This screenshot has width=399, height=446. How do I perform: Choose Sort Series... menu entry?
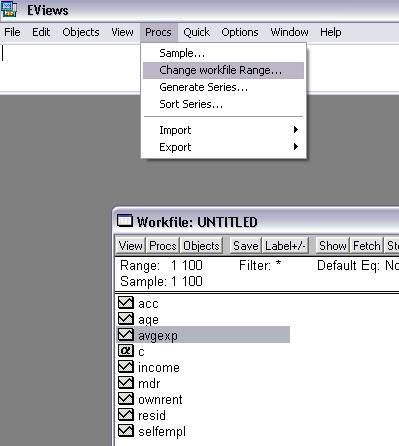[223, 104]
